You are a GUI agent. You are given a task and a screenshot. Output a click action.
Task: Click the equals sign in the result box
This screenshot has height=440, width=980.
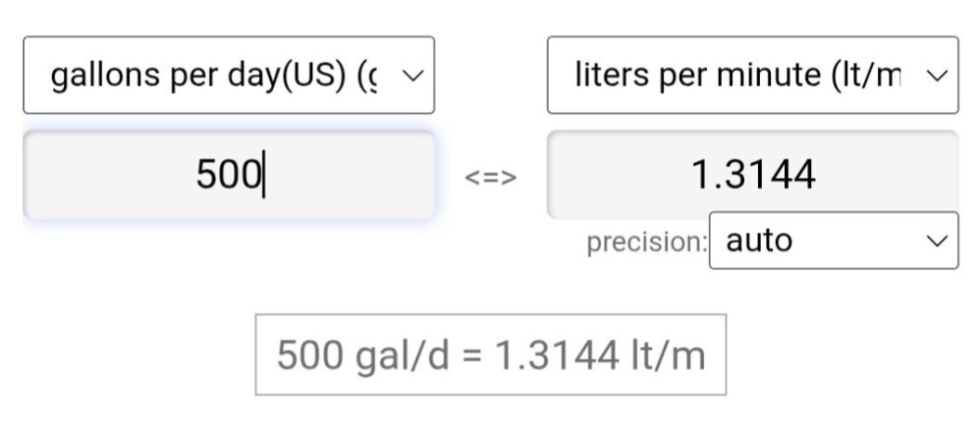point(471,356)
